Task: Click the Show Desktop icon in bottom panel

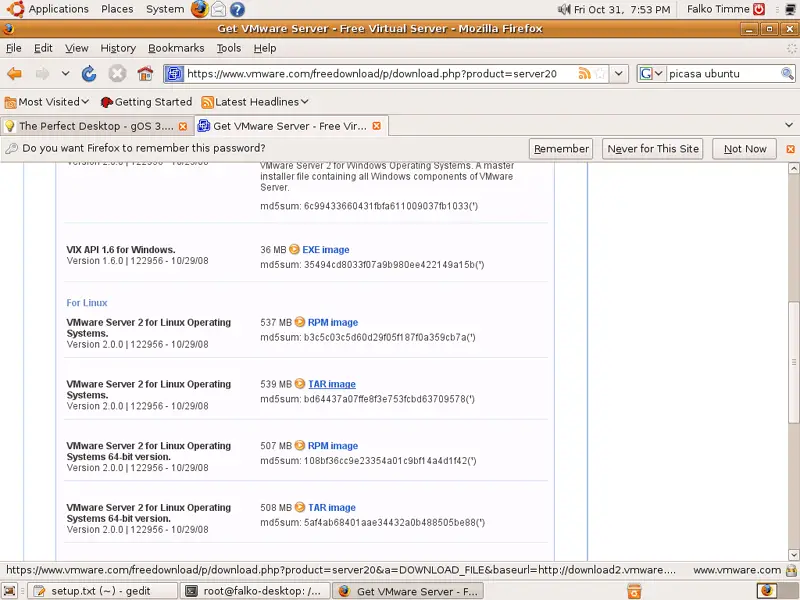Action: point(10,591)
